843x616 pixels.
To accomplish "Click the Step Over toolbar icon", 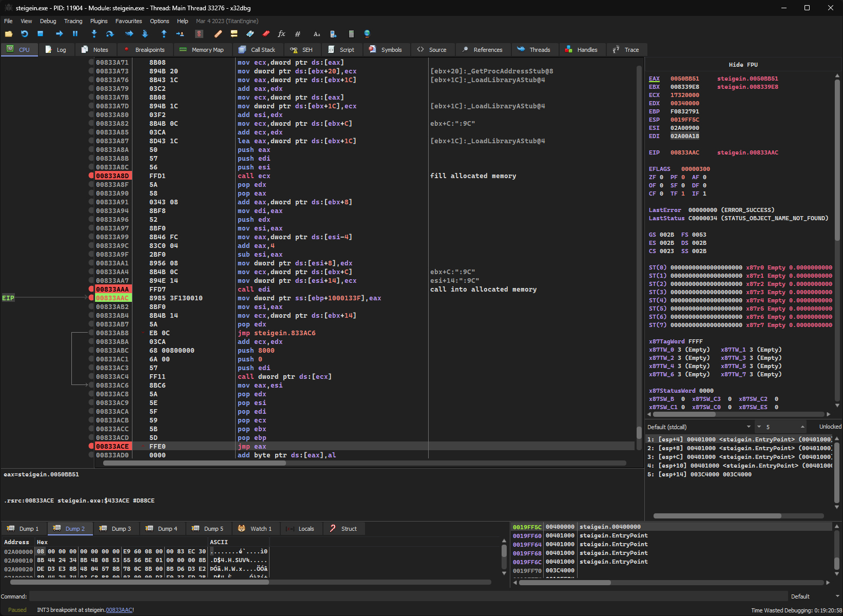I will coord(110,34).
